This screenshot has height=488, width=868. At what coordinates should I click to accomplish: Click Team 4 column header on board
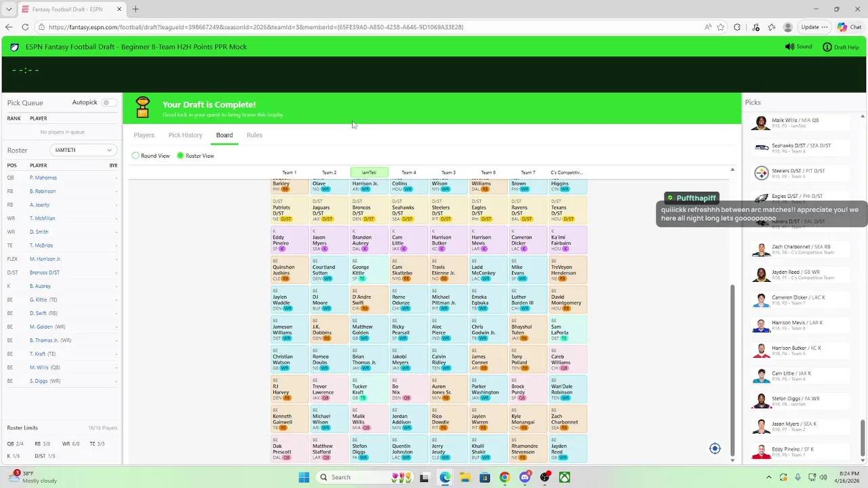coord(409,172)
